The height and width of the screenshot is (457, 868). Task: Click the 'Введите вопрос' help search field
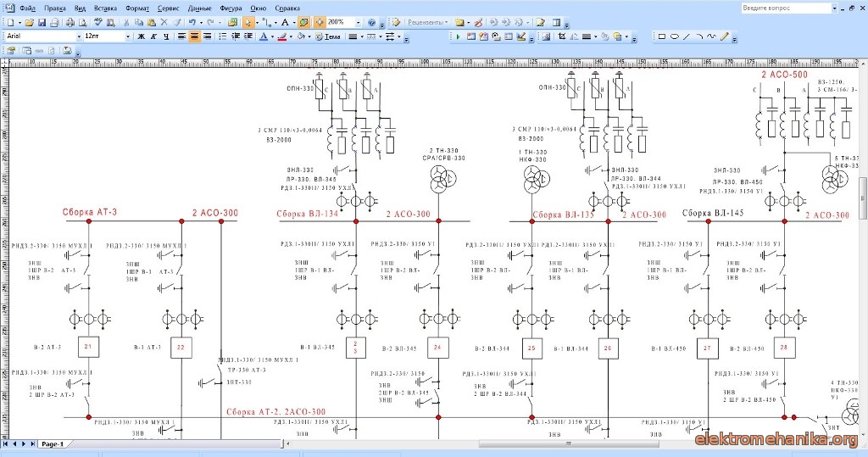click(783, 8)
